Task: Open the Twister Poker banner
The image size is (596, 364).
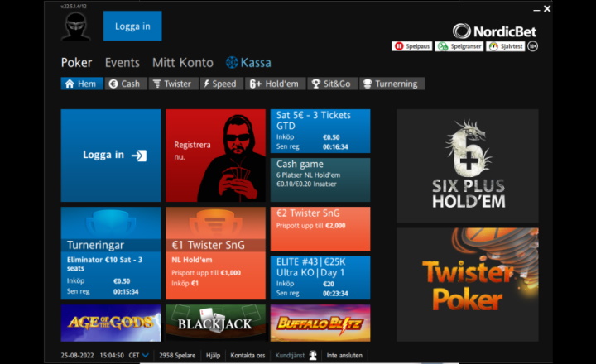Action: (468, 285)
